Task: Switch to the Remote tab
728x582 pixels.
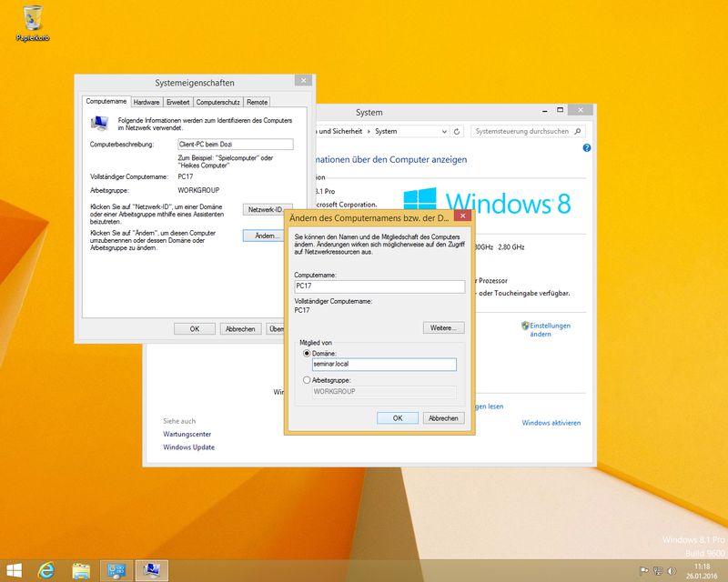Action: pyautogui.click(x=257, y=102)
